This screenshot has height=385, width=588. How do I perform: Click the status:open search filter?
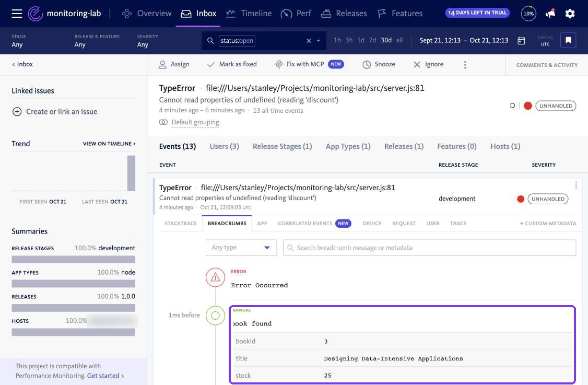[237, 41]
